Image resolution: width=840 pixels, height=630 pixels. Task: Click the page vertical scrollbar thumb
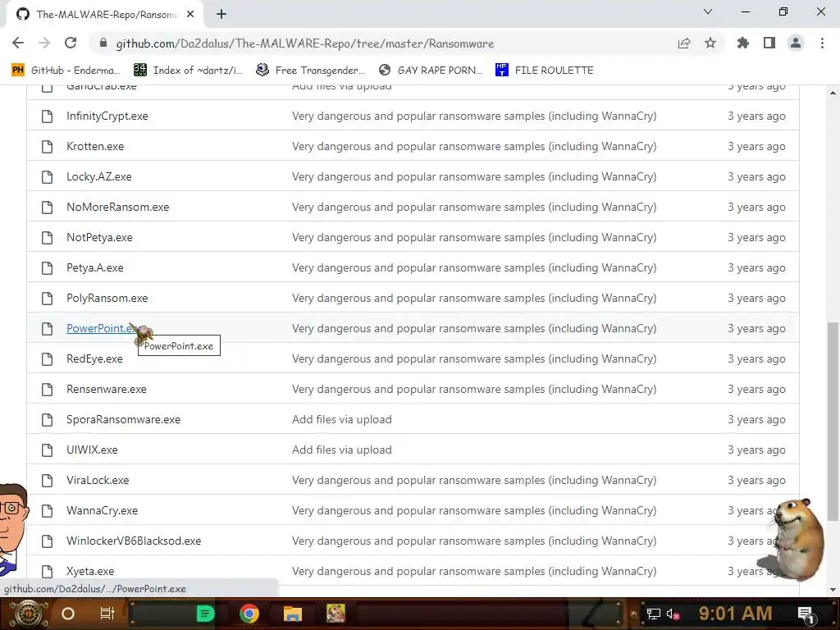(833, 421)
